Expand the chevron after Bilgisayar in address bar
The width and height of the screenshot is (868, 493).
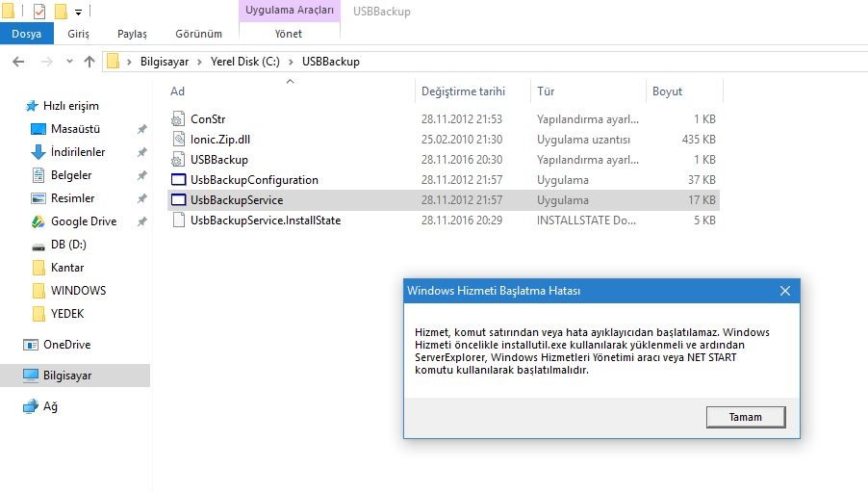[199, 62]
